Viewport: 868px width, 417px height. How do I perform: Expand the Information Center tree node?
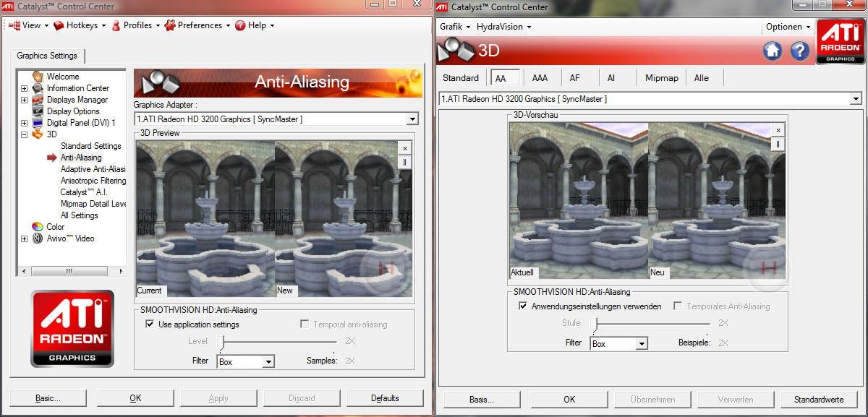click(x=24, y=88)
